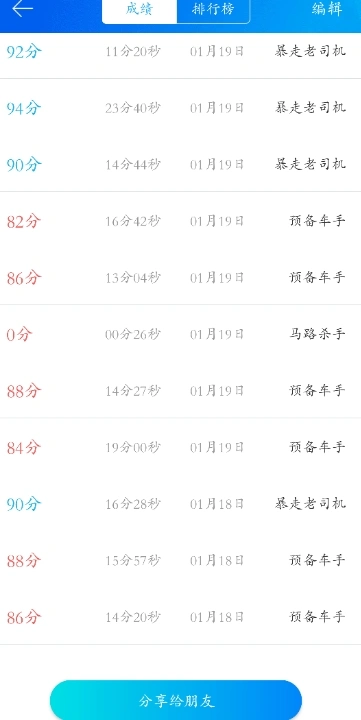This screenshot has height=720, width=361.
Task: Open the 88分 record with 15分57秒
Action: [x=180, y=560]
